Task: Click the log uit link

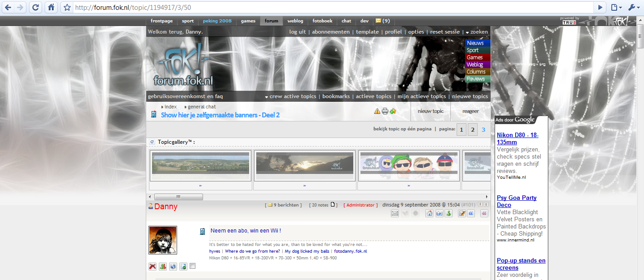Action: click(x=297, y=32)
